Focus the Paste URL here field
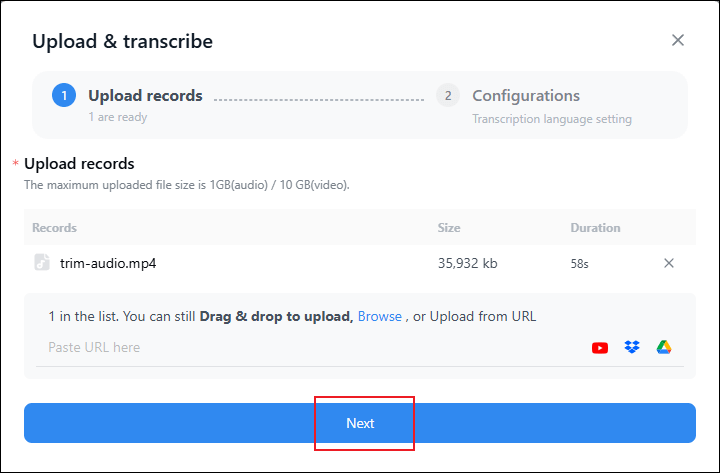Screen dimensions: 720x473 [300, 348]
